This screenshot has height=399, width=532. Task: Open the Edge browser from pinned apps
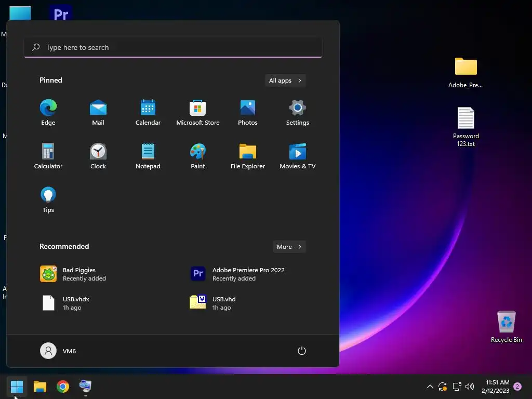coord(48,112)
